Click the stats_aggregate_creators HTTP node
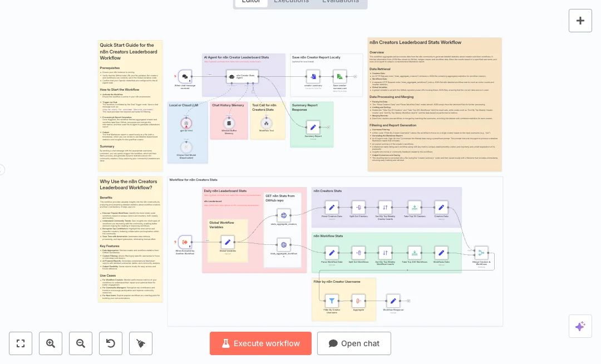 [284, 215]
